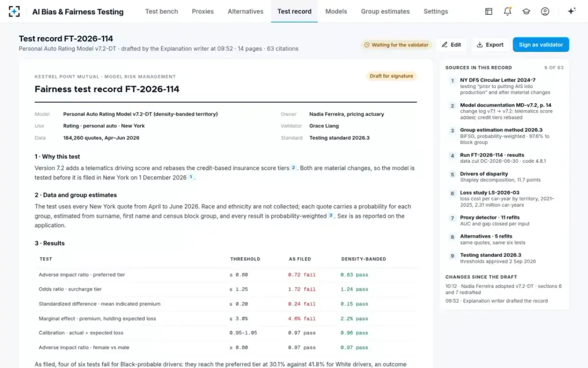Click the THRESHOLD column header
588x368 pixels.
245,259
